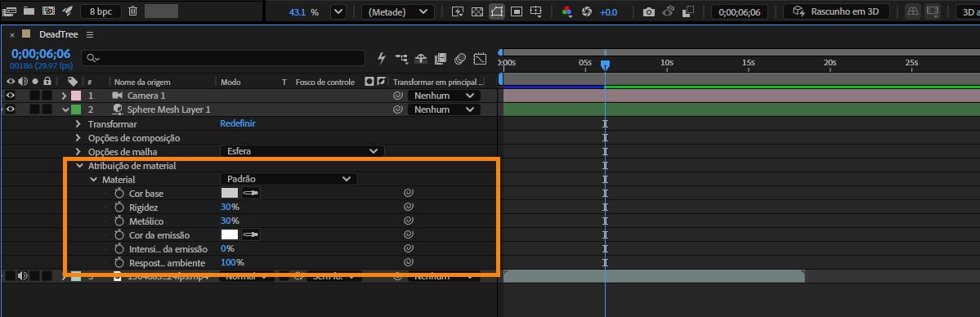The image size is (980, 317).
Task: Open Sphere Mesh Layer 1 Nenhum dropdown
Action: (444, 109)
